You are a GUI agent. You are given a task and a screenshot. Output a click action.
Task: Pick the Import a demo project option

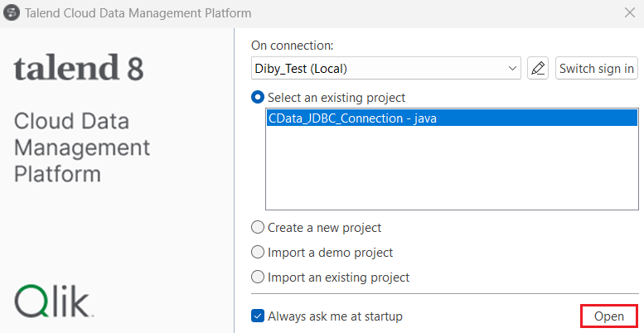coord(258,252)
